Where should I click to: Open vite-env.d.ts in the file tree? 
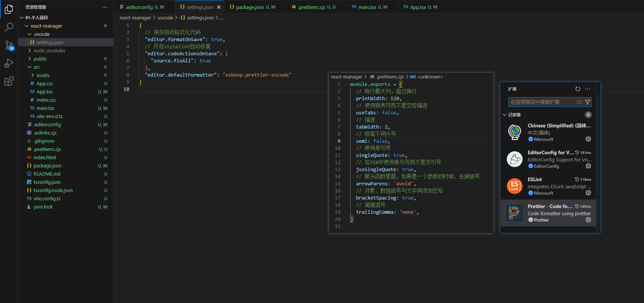pos(65,116)
